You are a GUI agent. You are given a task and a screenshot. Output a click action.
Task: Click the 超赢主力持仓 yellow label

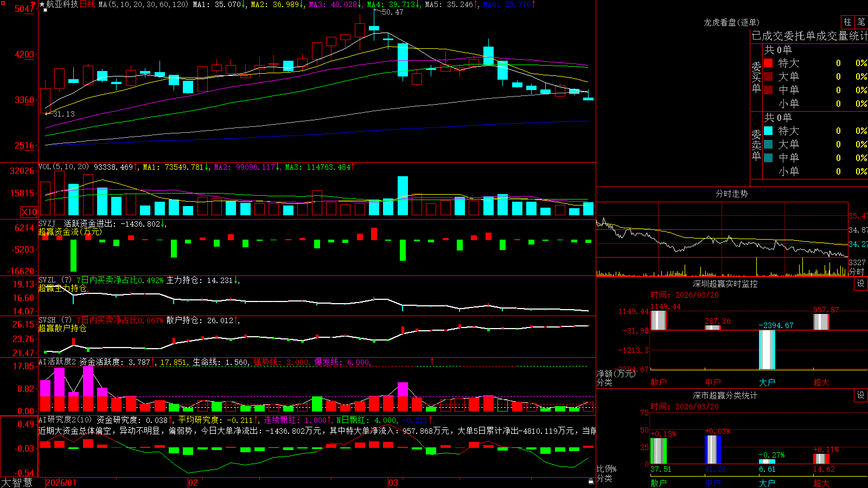click(x=62, y=288)
